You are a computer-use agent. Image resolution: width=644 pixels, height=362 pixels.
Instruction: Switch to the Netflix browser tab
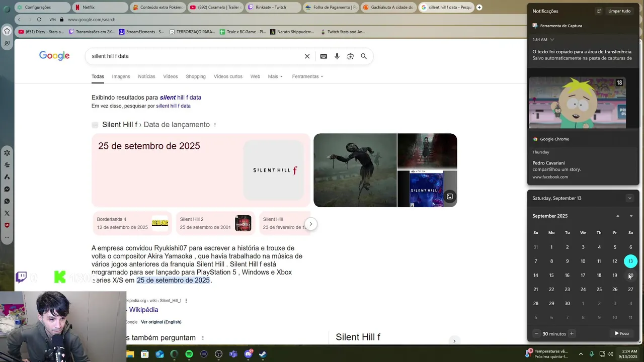[100, 7]
